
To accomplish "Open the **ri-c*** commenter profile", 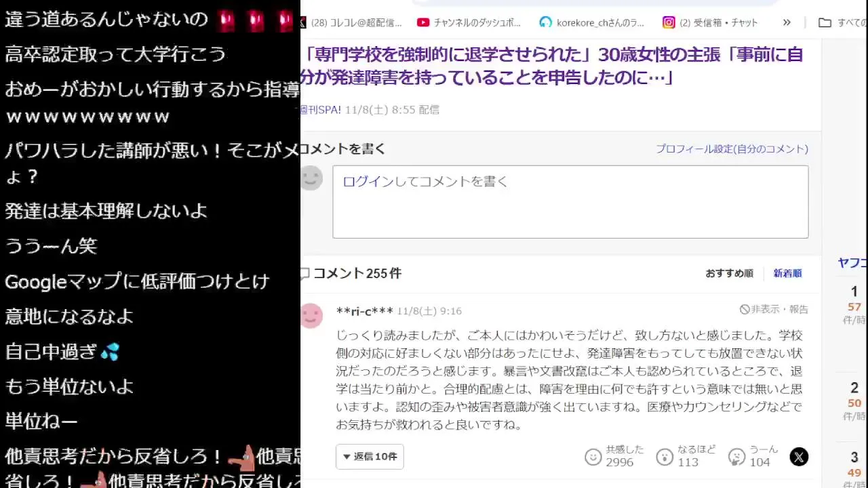I will [364, 311].
